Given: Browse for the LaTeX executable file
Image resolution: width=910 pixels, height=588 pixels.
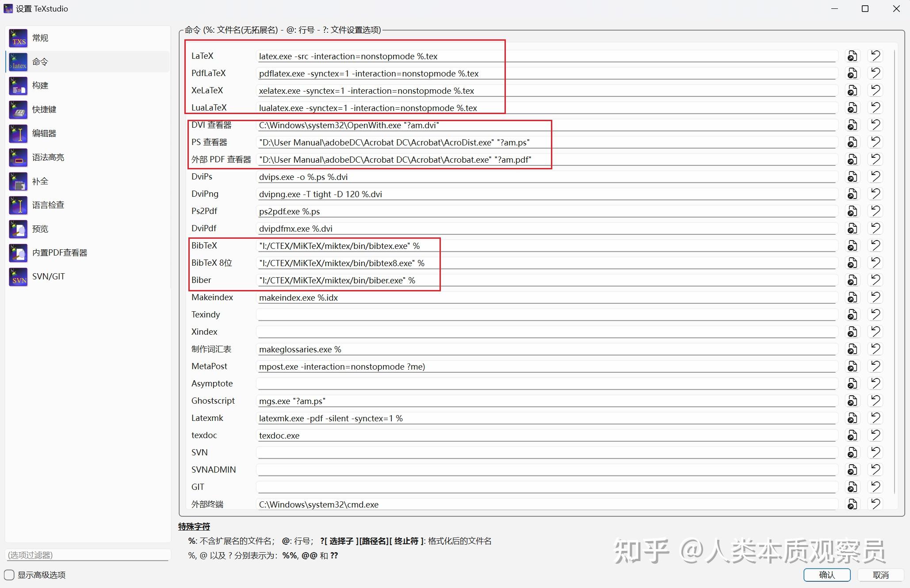Looking at the screenshot, I should click(x=853, y=56).
